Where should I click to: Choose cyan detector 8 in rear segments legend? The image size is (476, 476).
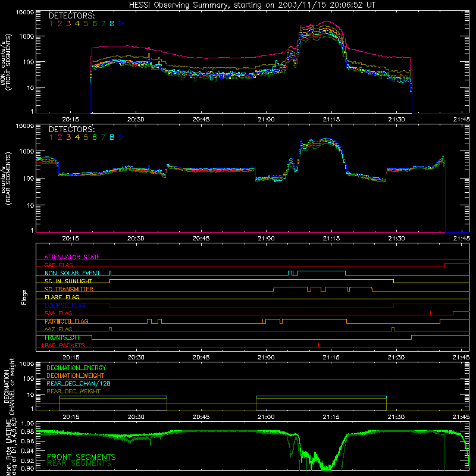tap(112, 137)
